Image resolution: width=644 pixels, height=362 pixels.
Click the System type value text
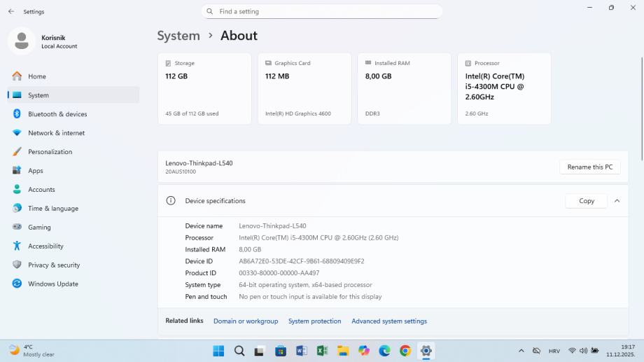(x=305, y=285)
